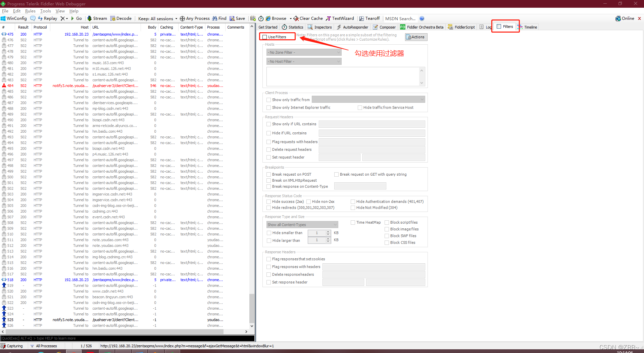The width and height of the screenshot is (644, 353).
Task: Click the Capturing status indicator
Action: pos(12,346)
